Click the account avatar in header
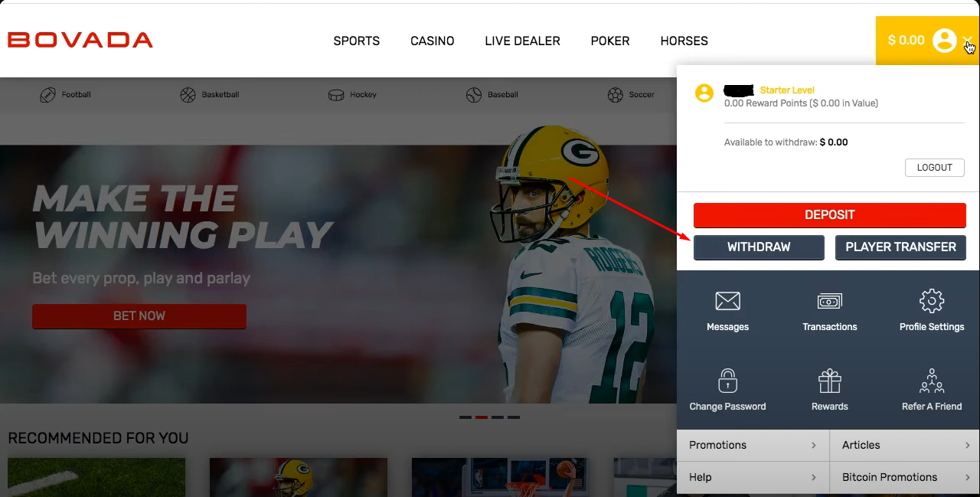This screenshot has width=980, height=497. [944, 41]
